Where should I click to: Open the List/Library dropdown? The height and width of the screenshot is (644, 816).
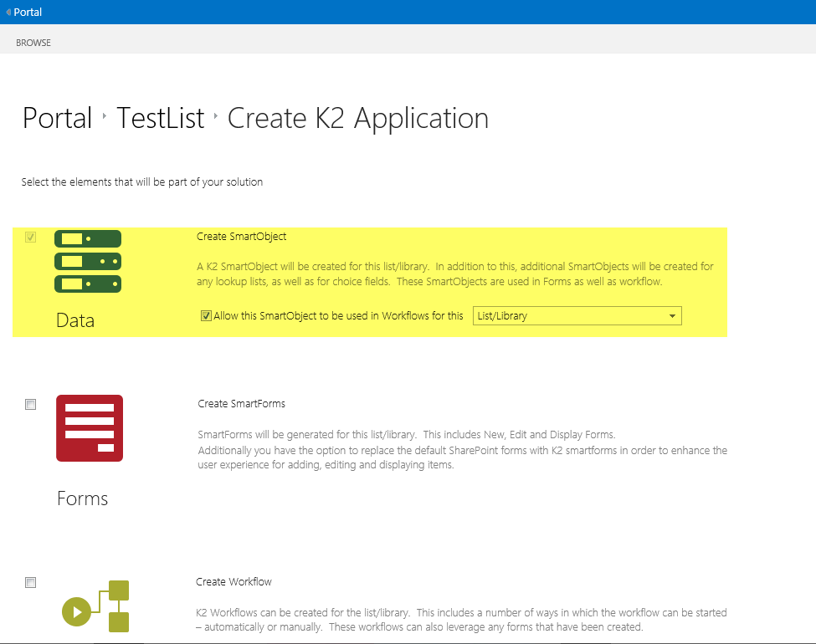coord(577,316)
